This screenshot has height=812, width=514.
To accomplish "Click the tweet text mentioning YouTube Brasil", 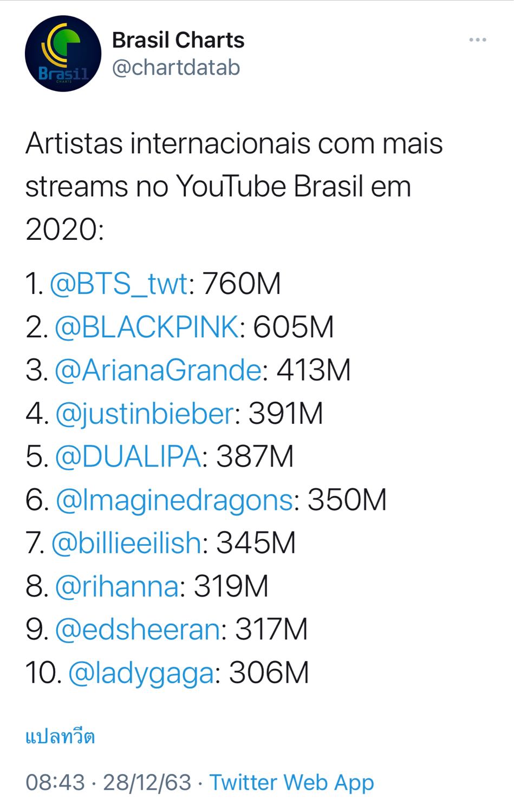I will click(x=233, y=186).
